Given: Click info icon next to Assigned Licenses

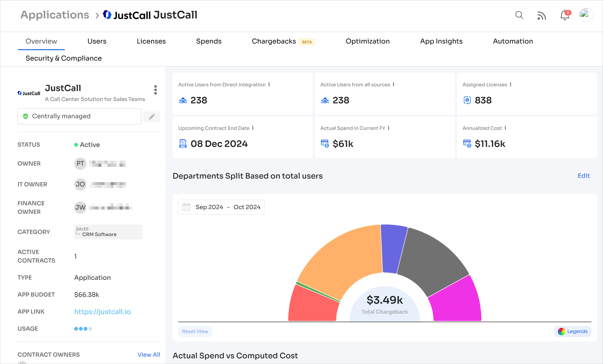Looking at the screenshot, I should click(x=511, y=84).
